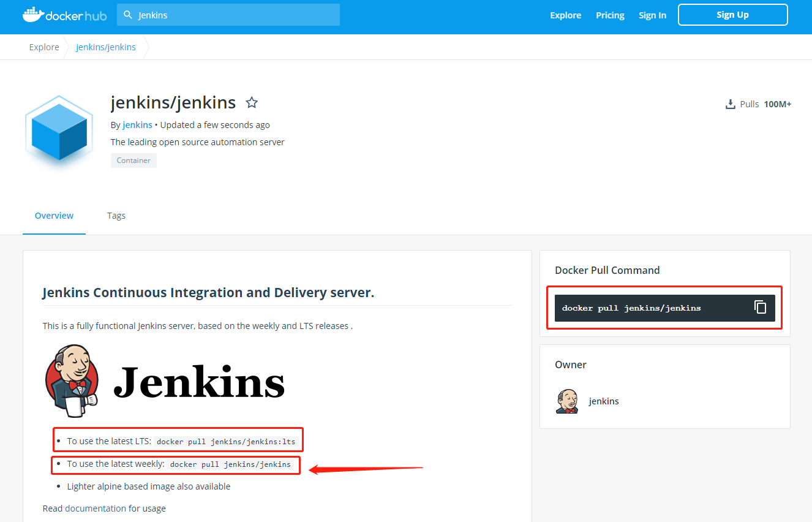Viewport: 812px width, 522px height.
Task: Click the Jenkins owner avatar
Action: point(567,401)
